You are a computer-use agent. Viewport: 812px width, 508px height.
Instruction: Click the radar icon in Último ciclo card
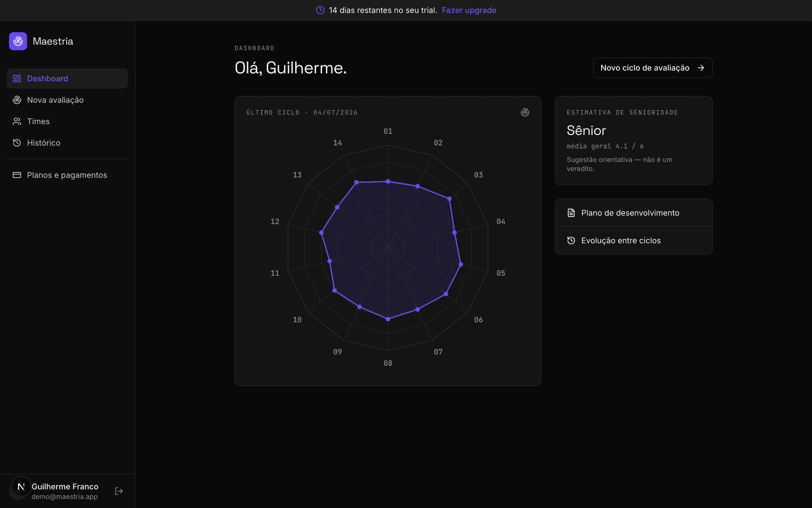525,112
